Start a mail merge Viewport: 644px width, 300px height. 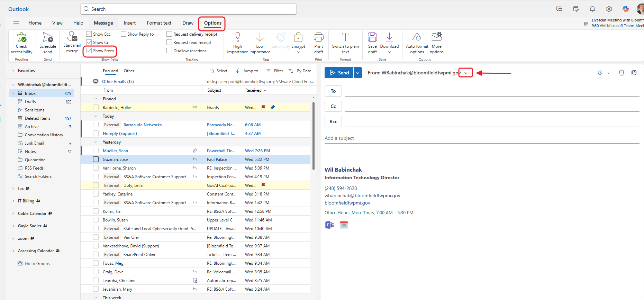click(72, 42)
